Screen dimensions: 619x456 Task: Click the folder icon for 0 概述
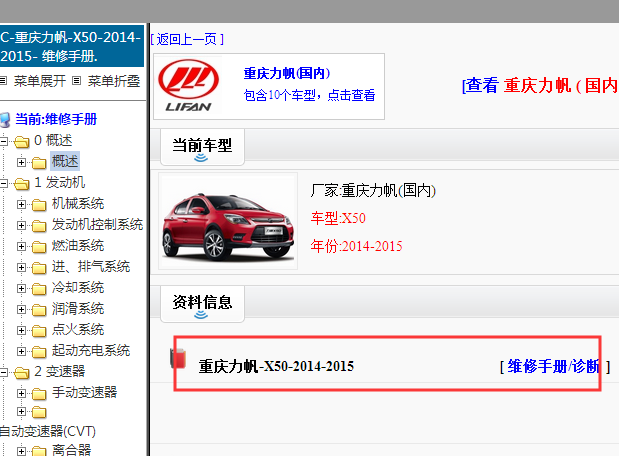(x=22, y=141)
